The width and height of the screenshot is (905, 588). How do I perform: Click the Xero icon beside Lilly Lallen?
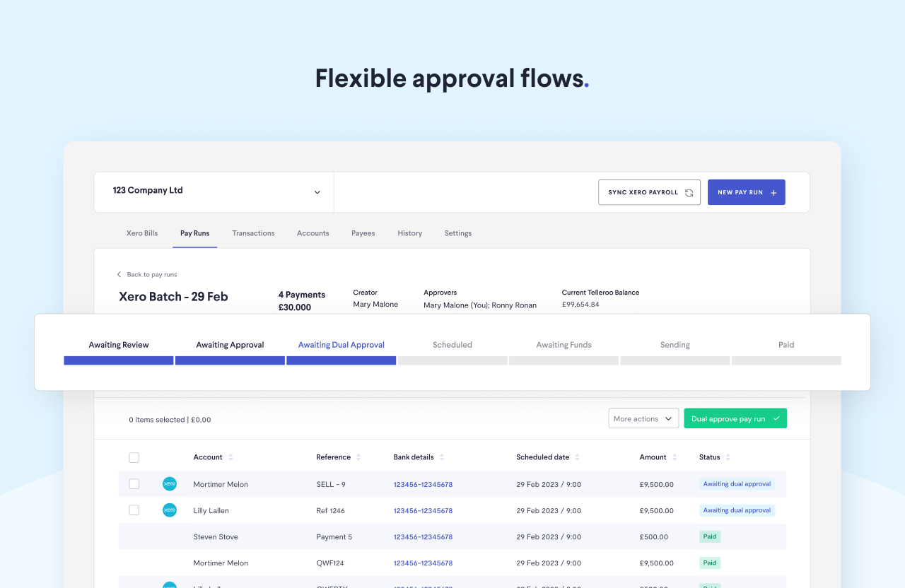tap(170, 510)
